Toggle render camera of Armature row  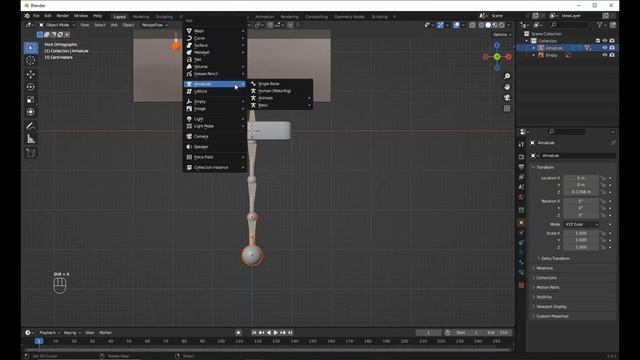point(612,48)
